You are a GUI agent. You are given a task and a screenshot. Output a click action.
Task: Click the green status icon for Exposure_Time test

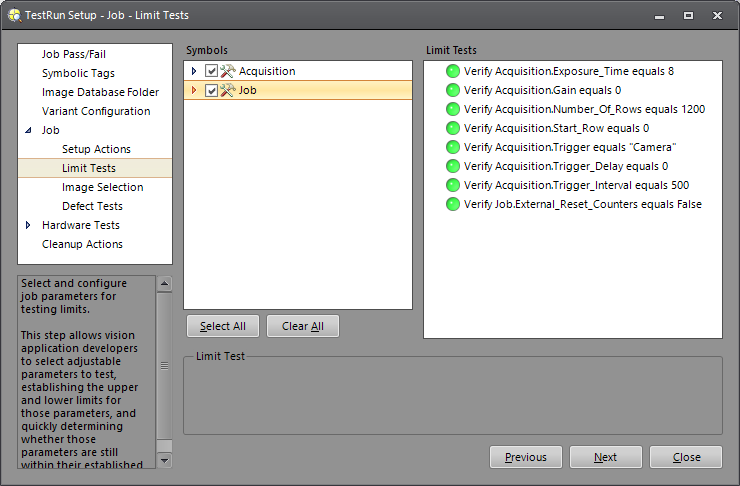pos(453,71)
